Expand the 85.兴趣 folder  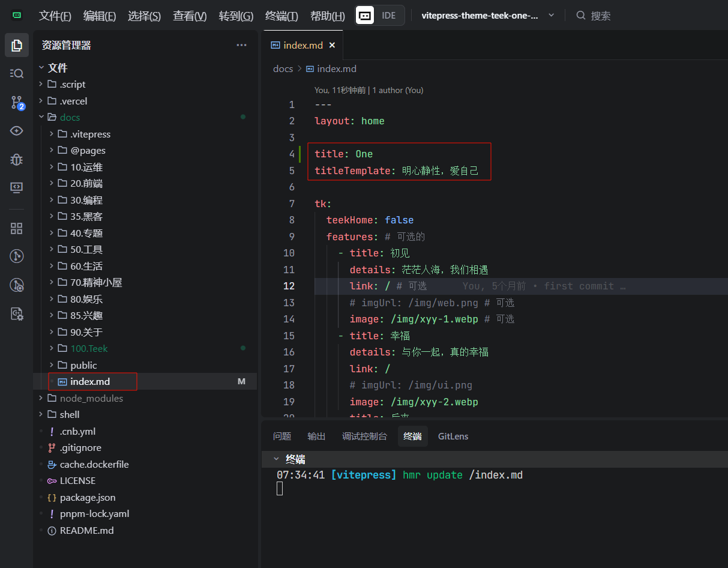pos(145,315)
